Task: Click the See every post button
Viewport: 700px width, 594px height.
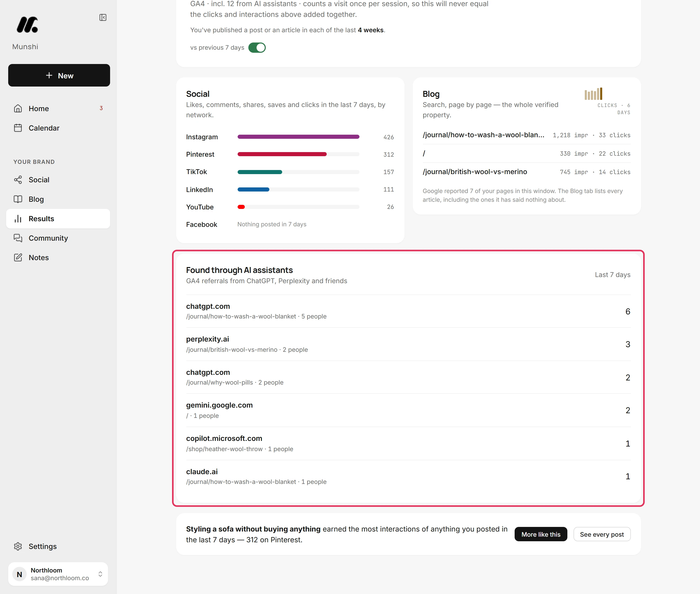Action: pos(602,534)
